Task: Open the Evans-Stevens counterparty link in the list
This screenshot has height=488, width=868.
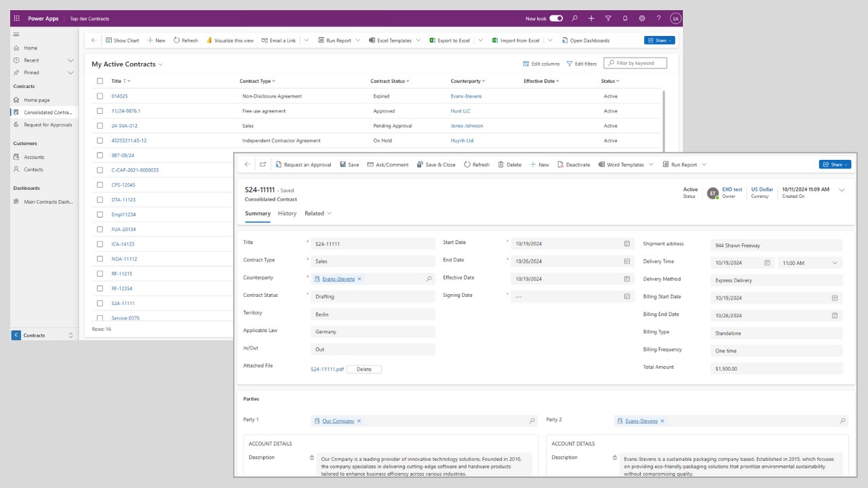Action: tap(466, 96)
